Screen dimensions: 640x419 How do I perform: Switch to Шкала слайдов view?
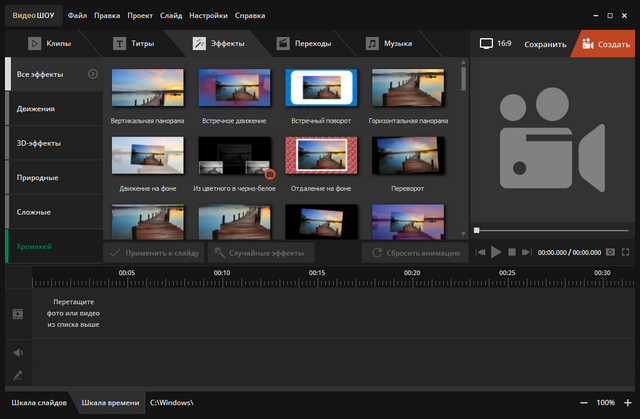tap(39, 402)
